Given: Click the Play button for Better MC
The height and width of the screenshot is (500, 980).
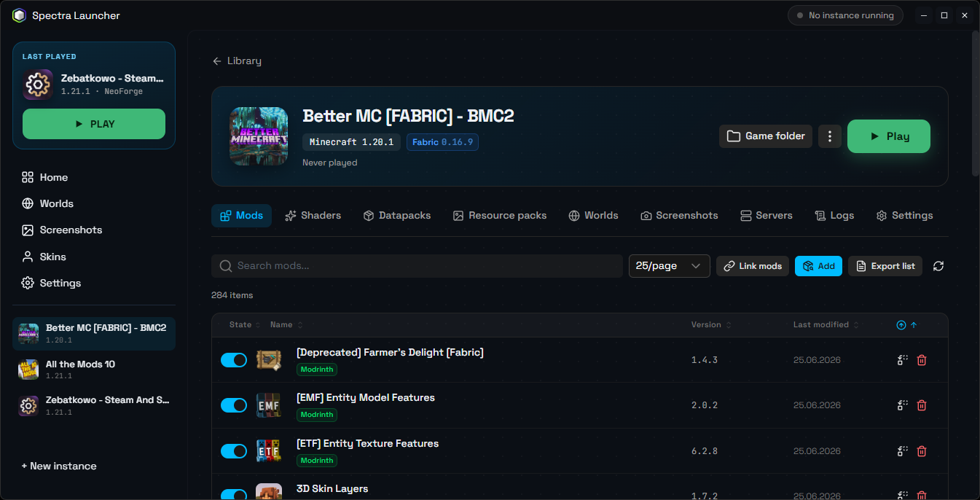Looking at the screenshot, I should [889, 136].
